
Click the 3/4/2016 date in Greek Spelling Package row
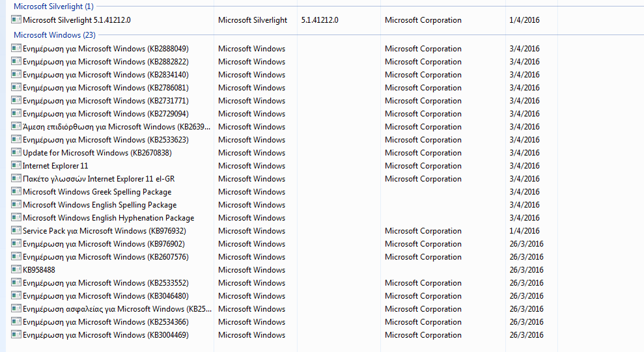(524, 192)
